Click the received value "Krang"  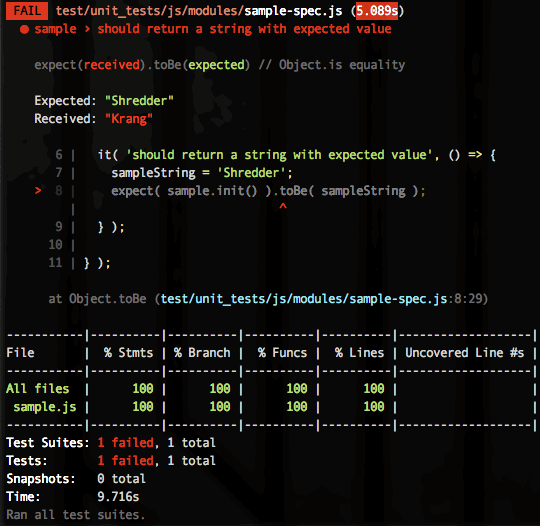(x=128, y=119)
